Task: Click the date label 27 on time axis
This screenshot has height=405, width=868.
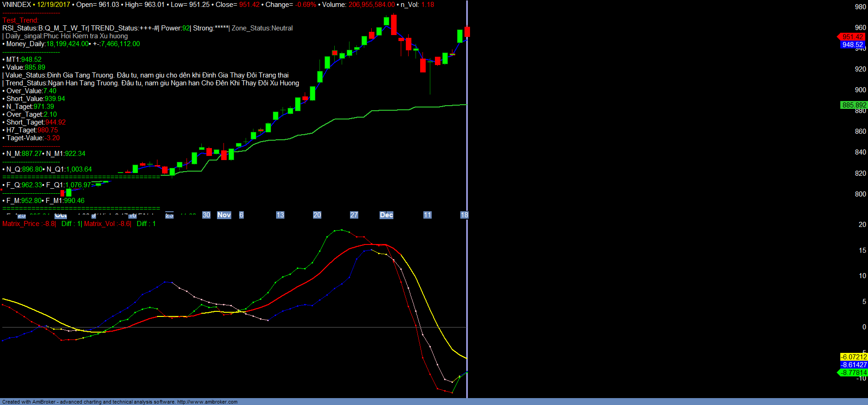Action: [x=354, y=215]
